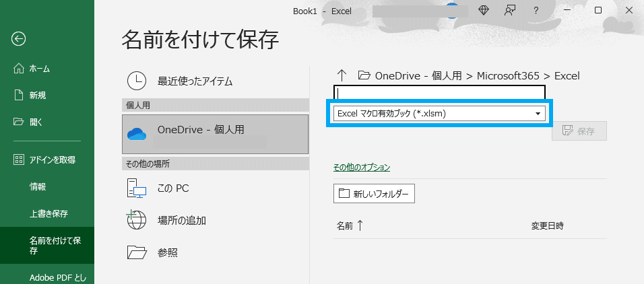The width and height of the screenshot is (644, 284).
Task: Click OneDrive - 個人用 in the breadcrumb path
Action: [x=418, y=76]
